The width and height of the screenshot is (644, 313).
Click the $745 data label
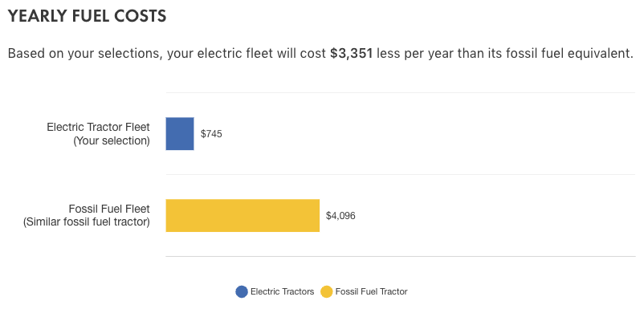pyautogui.click(x=211, y=134)
